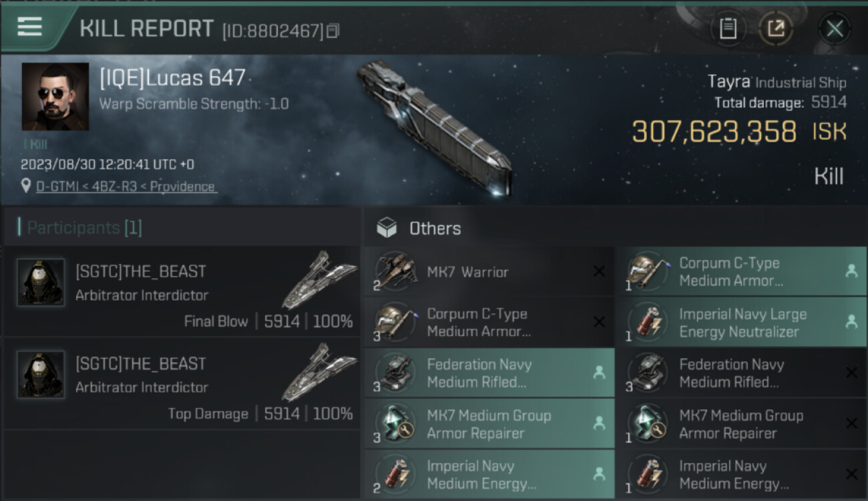Click the Arbitrator Interdictor ship image for Final Blow
This screenshot has height=501, width=868.
pyautogui.click(x=319, y=279)
